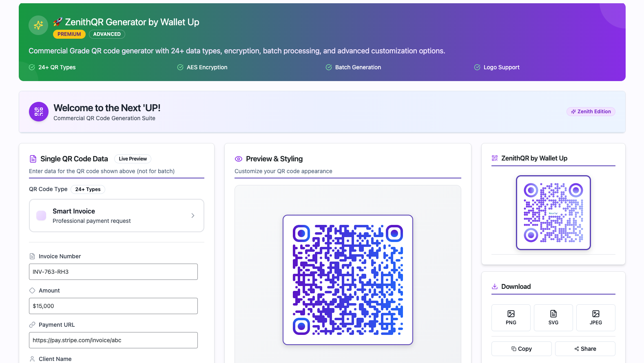Click the download arrow icon in Download panel

(x=495, y=286)
